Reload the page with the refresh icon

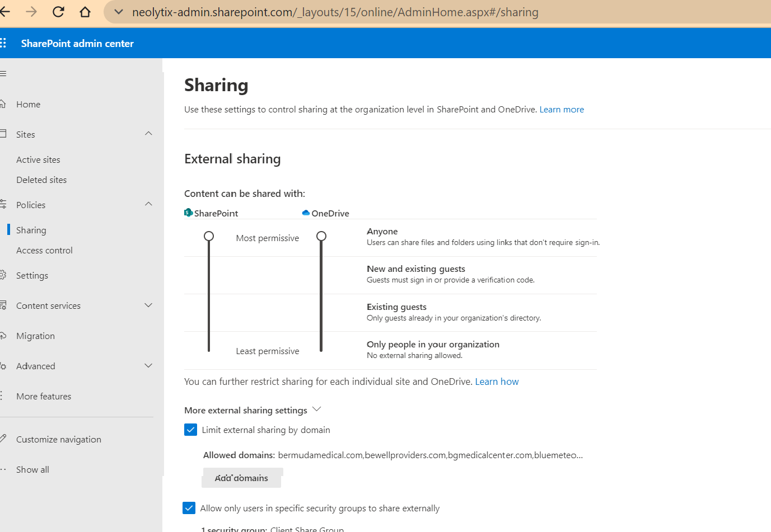pos(58,12)
